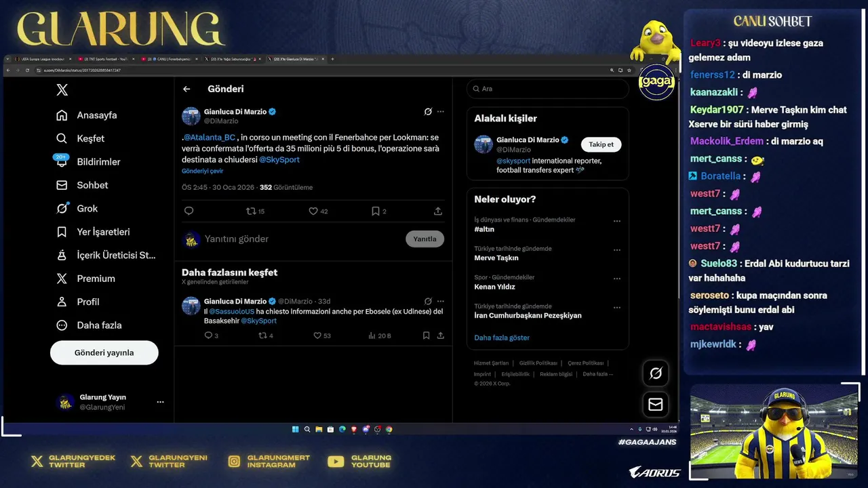This screenshot has width=868, height=488.
Task: Click the reply icon on the main post
Action: 189,211
